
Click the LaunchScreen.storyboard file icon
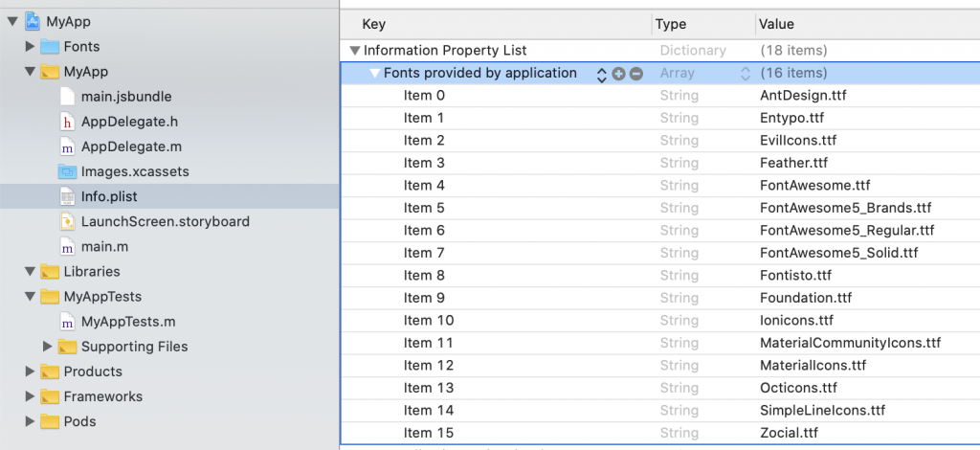tap(67, 221)
